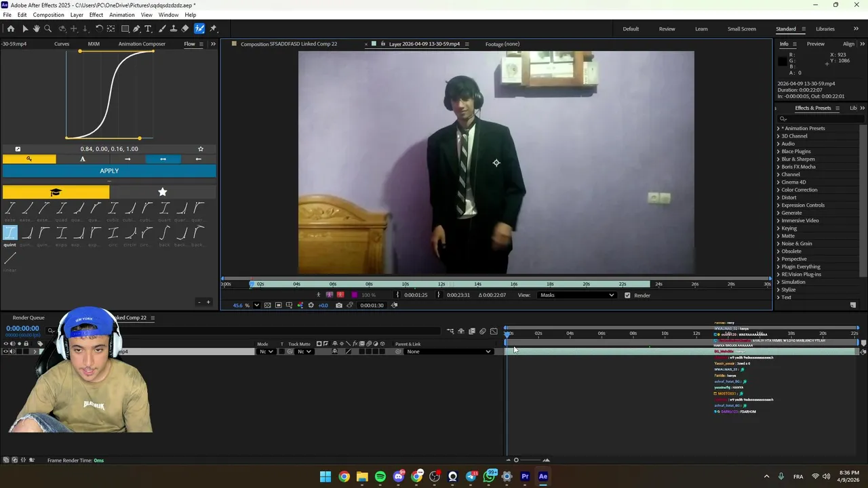Click the star tab in Flow presets
Screen dimensions: 868x488
(x=163, y=192)
